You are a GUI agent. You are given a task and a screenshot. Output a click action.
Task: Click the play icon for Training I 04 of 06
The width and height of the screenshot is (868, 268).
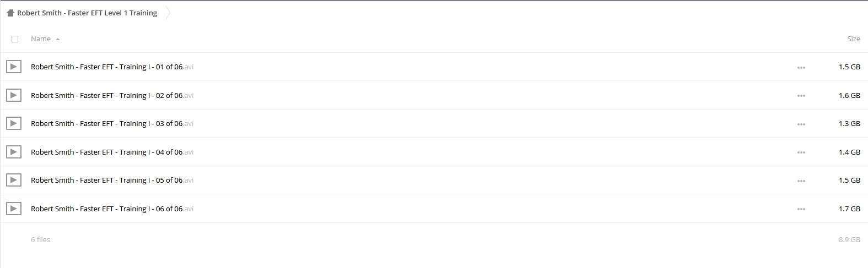click(14, 152)
